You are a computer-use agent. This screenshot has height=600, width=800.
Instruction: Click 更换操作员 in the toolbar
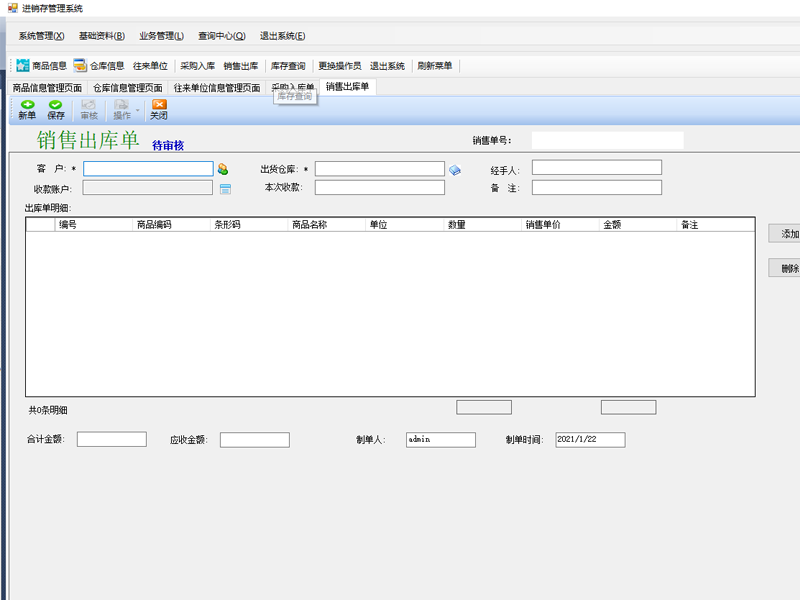pyautogui.click(x=340, y=66)
